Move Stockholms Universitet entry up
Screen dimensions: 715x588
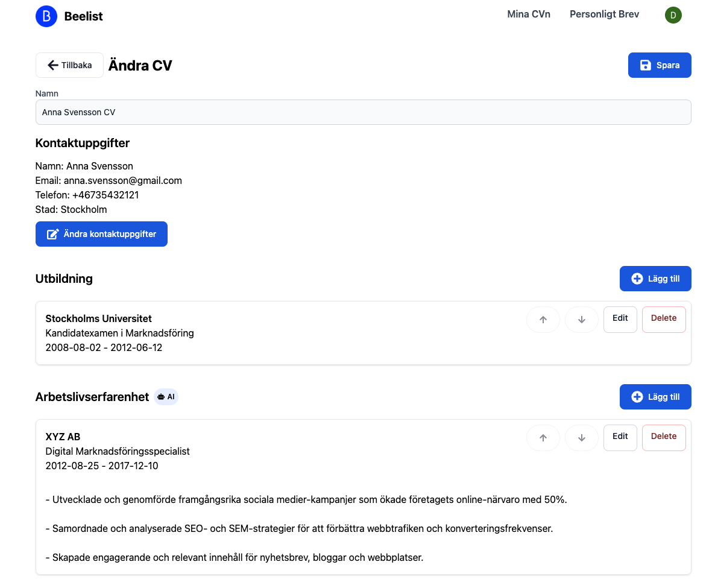[543, 319]
